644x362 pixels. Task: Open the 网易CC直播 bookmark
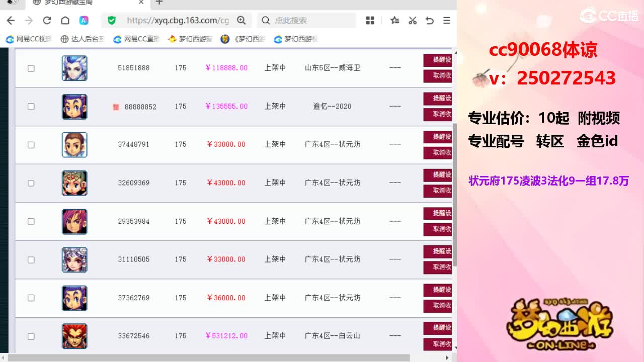click(x=136, y=39)
